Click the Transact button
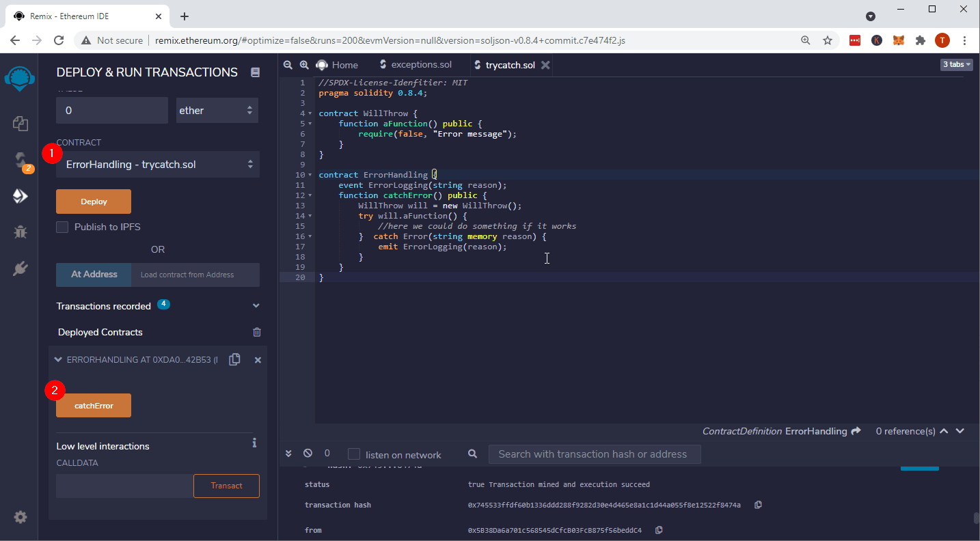The image size is (980, 541). coord(226,486)
